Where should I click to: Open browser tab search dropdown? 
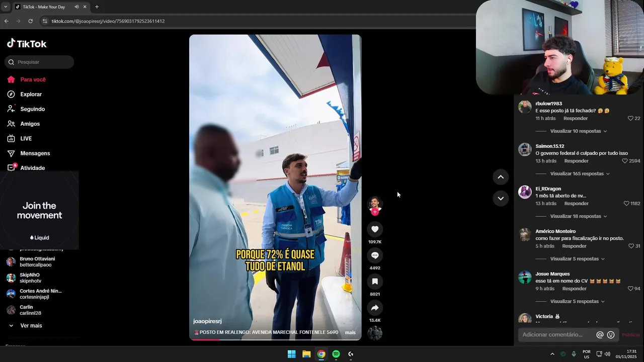point(5,7)
